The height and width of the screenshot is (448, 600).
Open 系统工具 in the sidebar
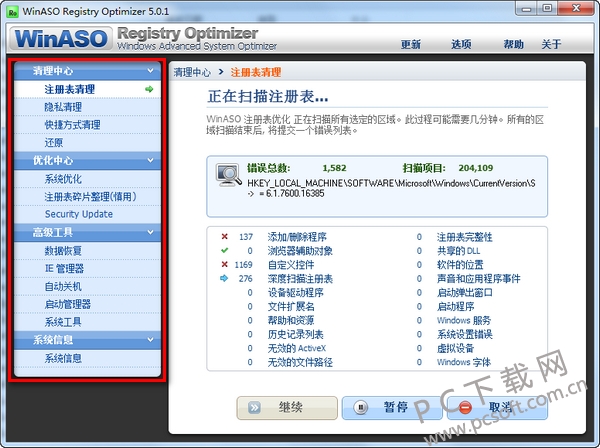87,322
